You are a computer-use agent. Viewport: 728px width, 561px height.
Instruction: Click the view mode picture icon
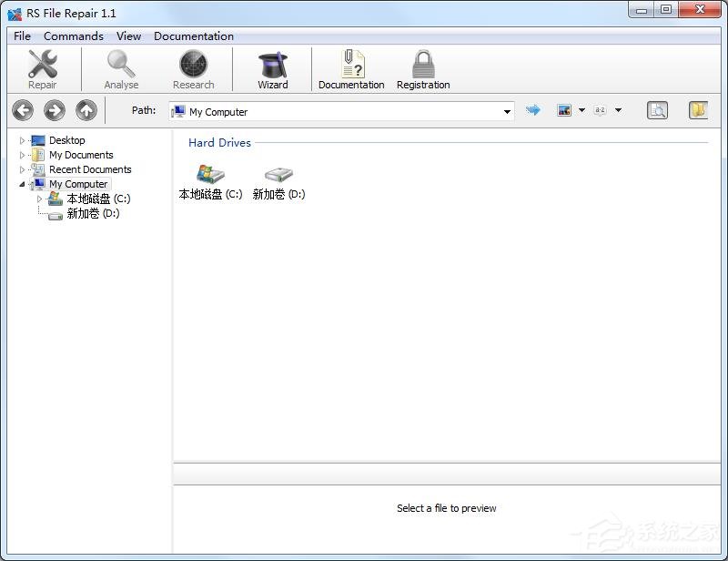tap(564, 110)
